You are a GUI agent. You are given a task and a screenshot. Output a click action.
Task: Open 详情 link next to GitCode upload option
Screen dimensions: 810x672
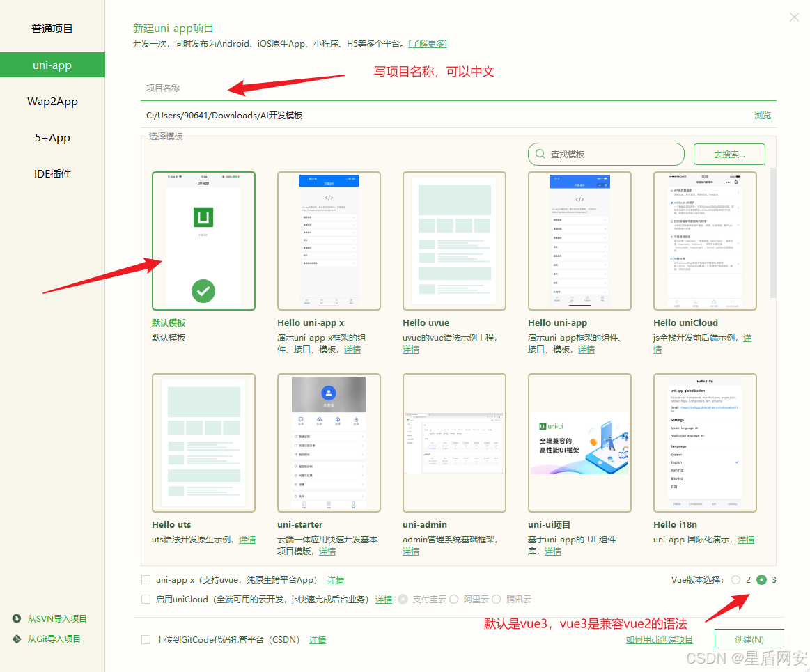317,639
